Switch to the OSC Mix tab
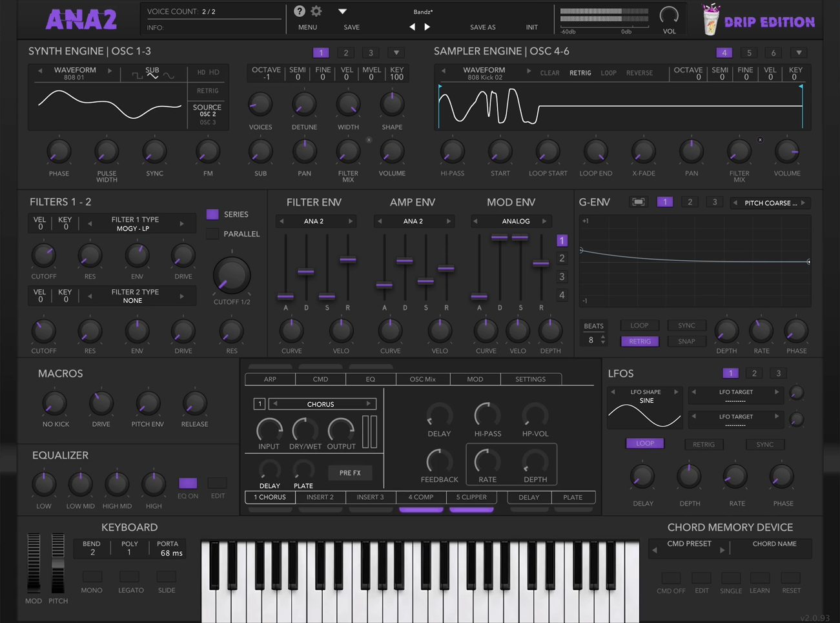The image size is (840, 623). 423,379
